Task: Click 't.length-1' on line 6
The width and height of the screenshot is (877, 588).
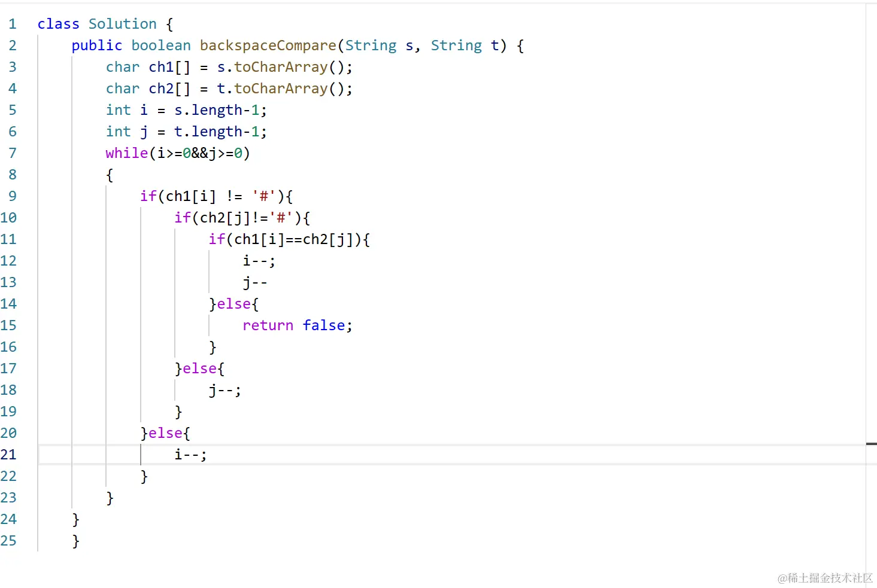Action: pos(217,132)
